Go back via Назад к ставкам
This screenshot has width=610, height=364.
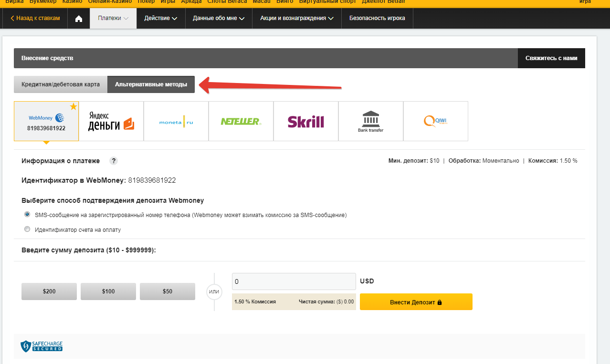pyautogui.click(x=35, y=18)
